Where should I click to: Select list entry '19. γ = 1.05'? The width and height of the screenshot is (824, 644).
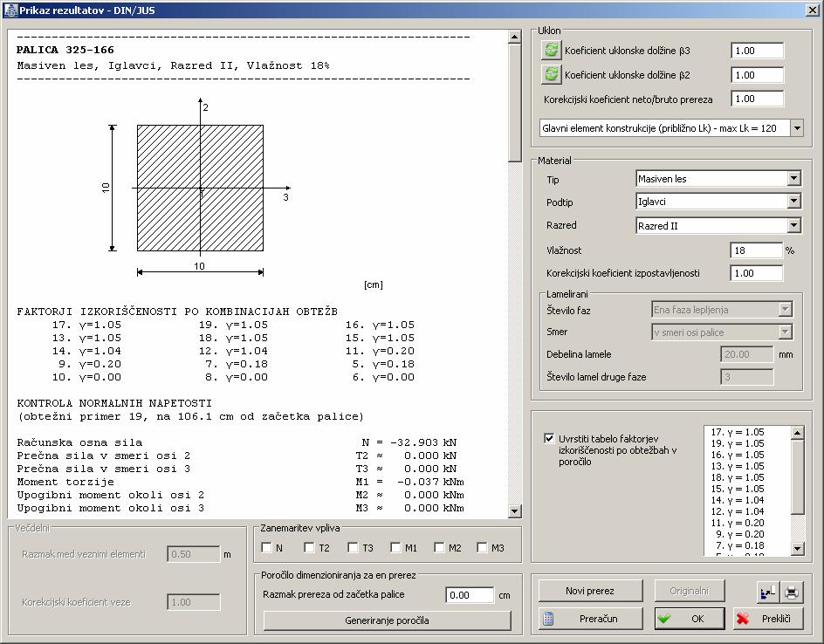pos(738,443)
